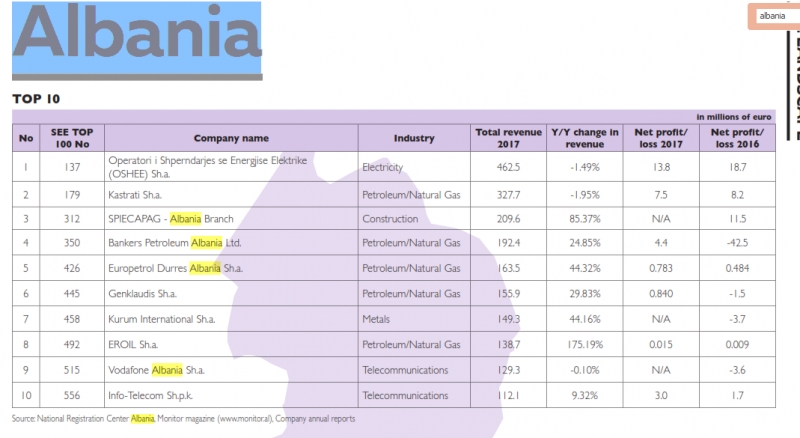The image size is (800, 438).
Task: Click the search field containing "albania"
Action: pyautogui.click(x=776, y=16)
